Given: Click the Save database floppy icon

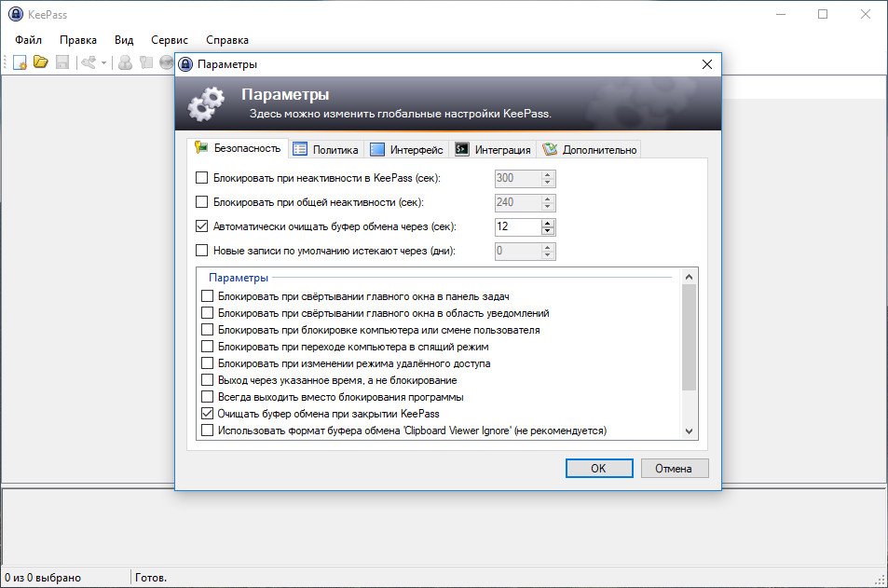Looking at the screenshot, I should (x=62, y=62).
